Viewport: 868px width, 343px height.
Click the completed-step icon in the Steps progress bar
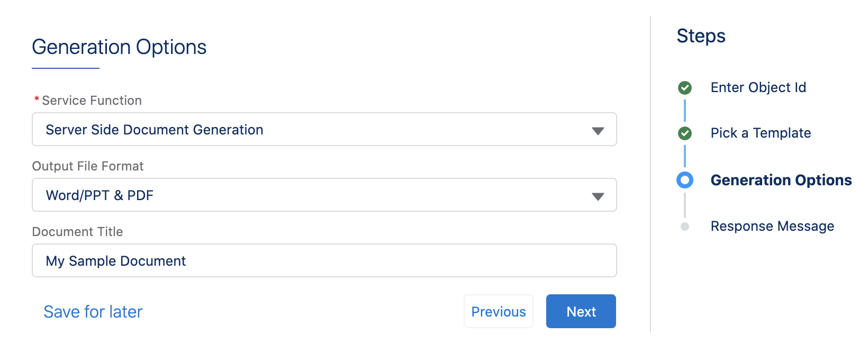click(x=685, y=87)
